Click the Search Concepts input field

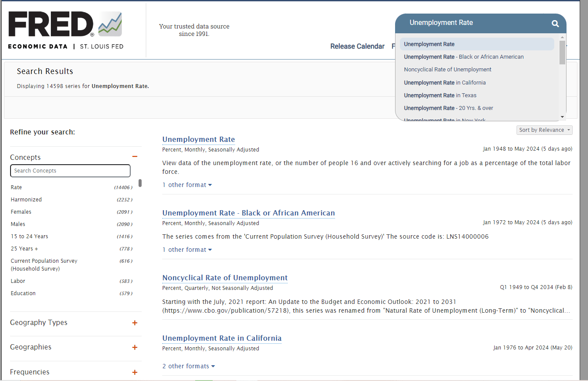pos(70,171)
